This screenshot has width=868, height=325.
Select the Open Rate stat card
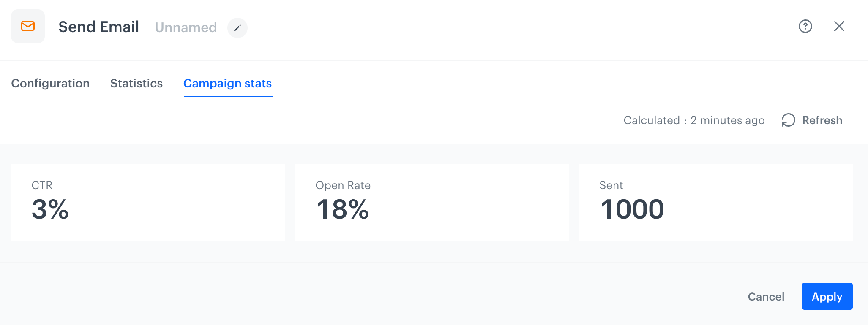[x=431, y=203]
